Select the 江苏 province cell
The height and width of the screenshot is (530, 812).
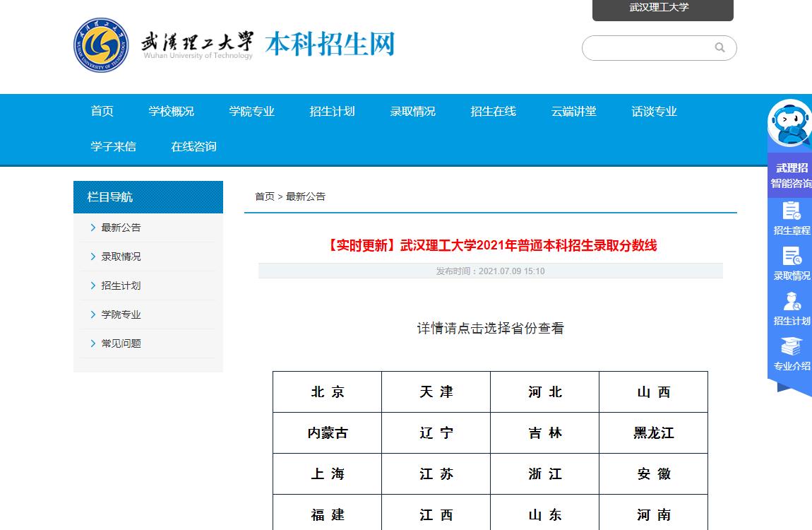point(436,474)
